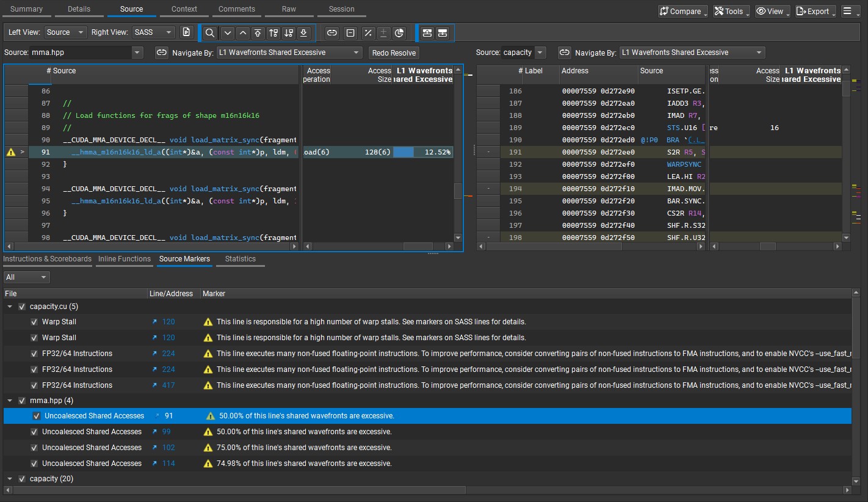The width and height of the screenshot is (868, 502).
Task: Click the hamburger menu icon at top right
Action: (850, 11)
